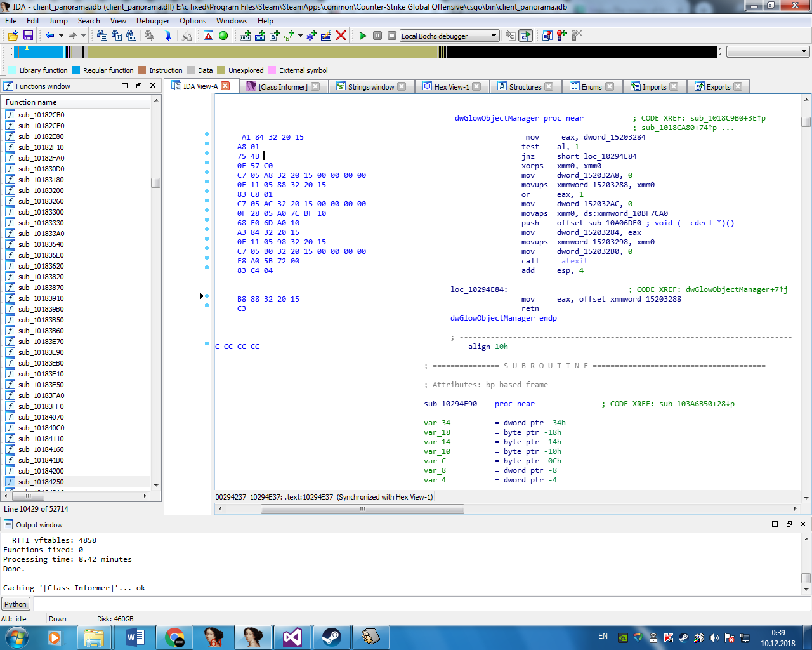Click the red X delete icon in toolbar
This screenshot has width=812, height=650.
point(341,36)
